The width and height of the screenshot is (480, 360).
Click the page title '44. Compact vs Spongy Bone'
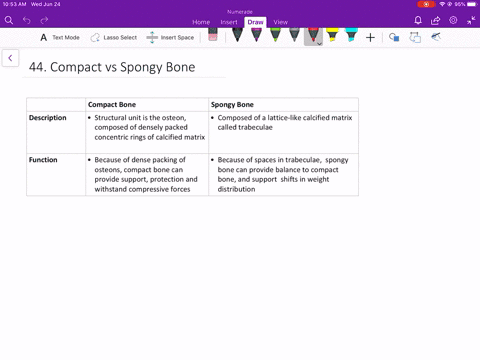click(112, 67)
